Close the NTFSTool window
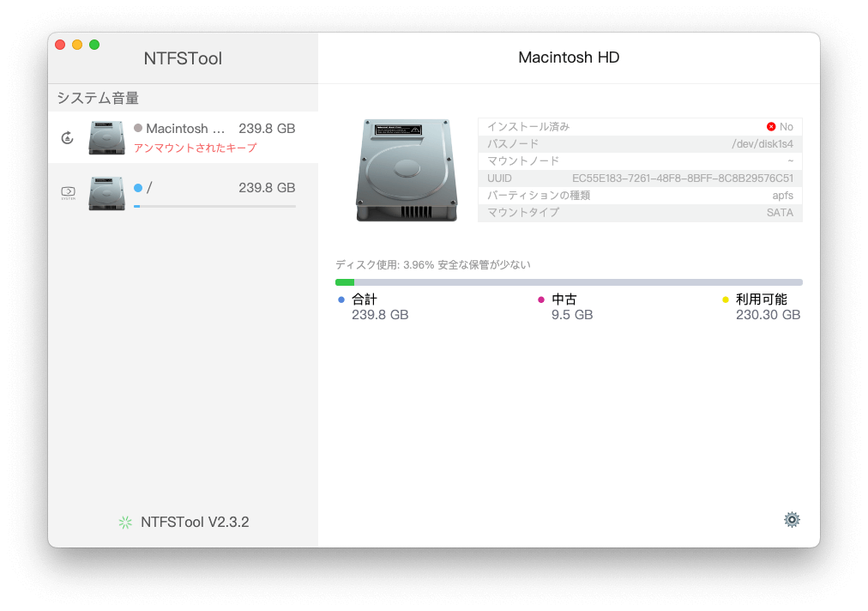The width and height of the screenshot is (868, 611). coord(60,45)
